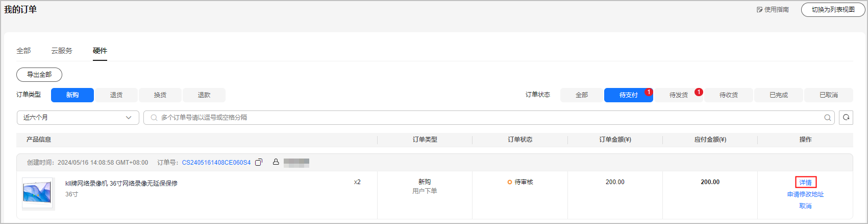Viewport: 868px width, 224px height.
Task: Click the 订单类型 column header
Action: [x=425, y=140]
